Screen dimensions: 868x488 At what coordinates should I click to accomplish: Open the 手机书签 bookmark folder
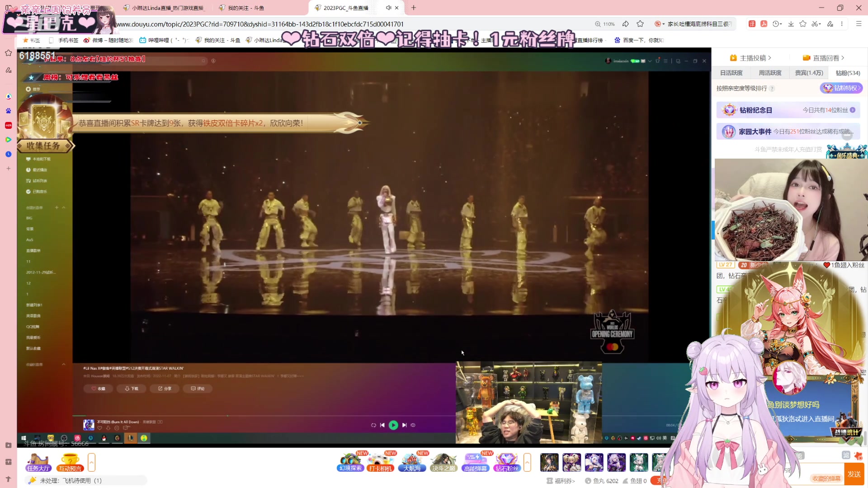coord(64,40)
